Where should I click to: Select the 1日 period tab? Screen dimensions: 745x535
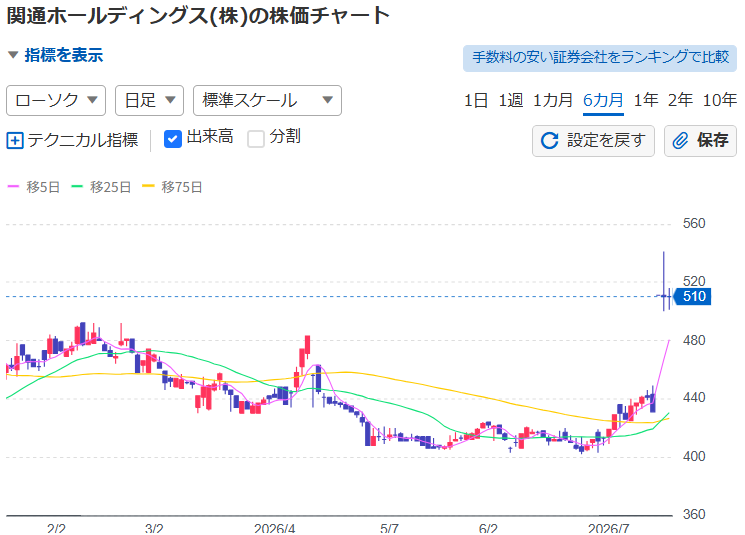[x=476, y=100]
